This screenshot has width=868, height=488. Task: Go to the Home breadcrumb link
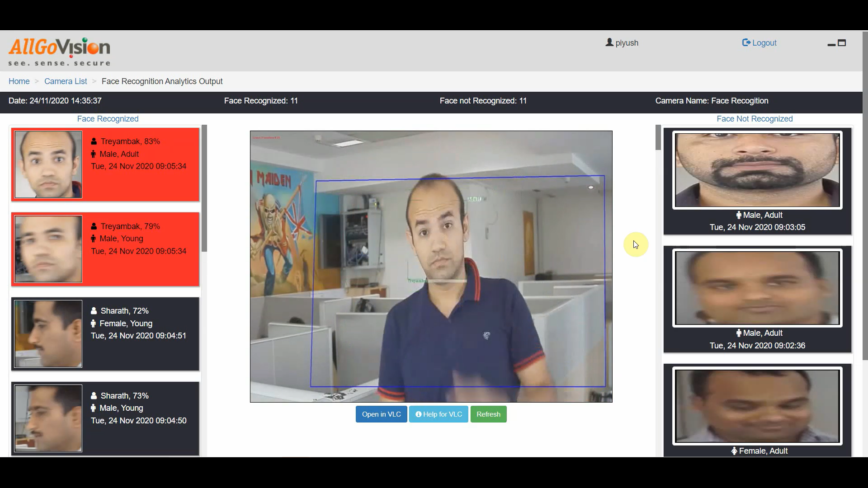coord(19,81)
